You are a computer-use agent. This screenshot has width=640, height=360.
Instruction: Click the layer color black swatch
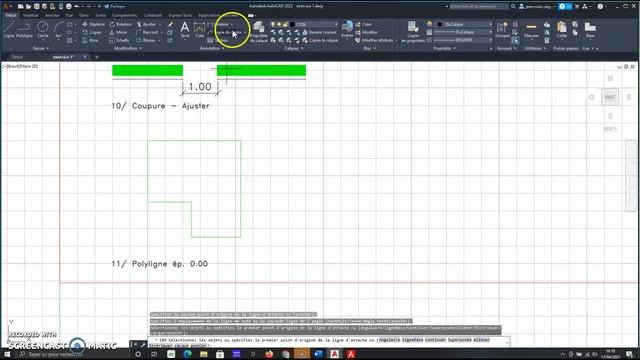coord(292,24)
